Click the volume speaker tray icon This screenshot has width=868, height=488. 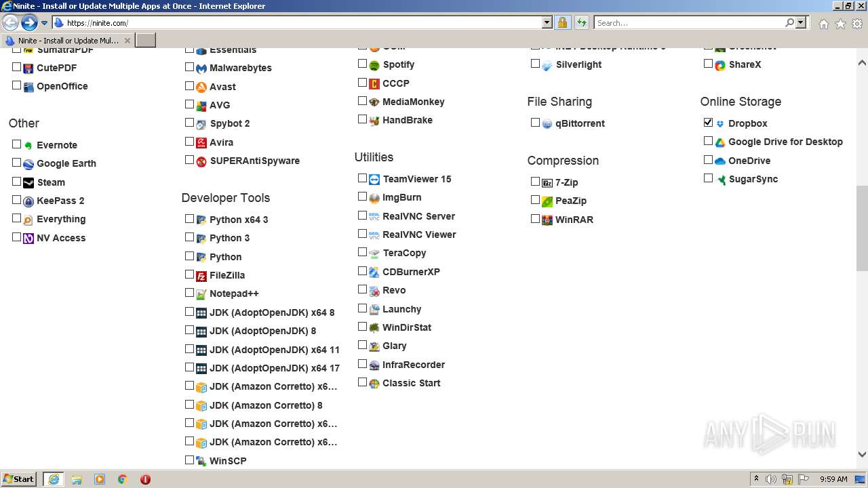[771, 479]
